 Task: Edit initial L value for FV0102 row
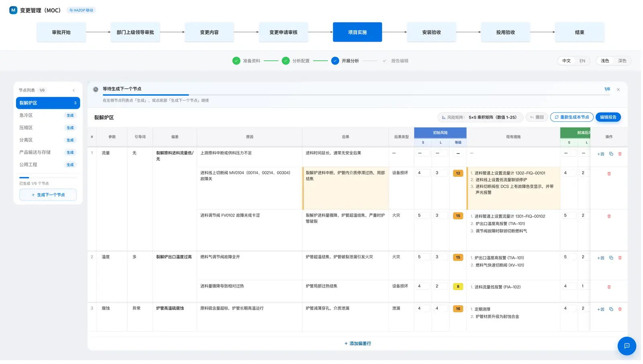click(x=440, y=216)
